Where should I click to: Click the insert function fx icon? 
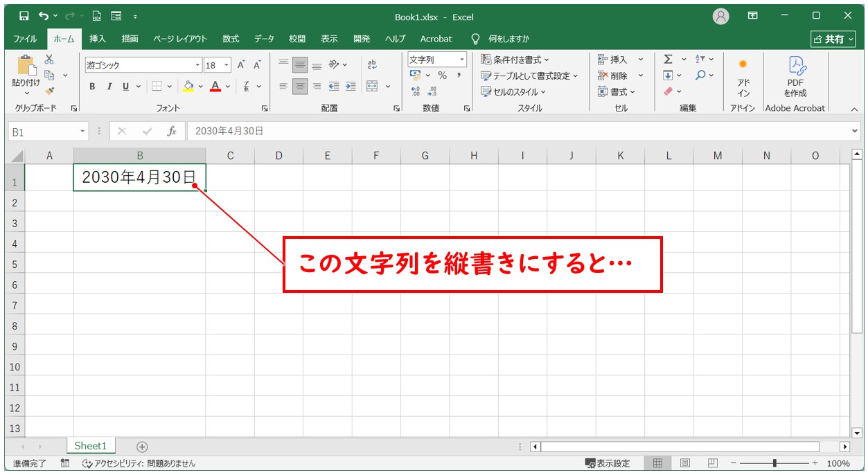[171, 131]
